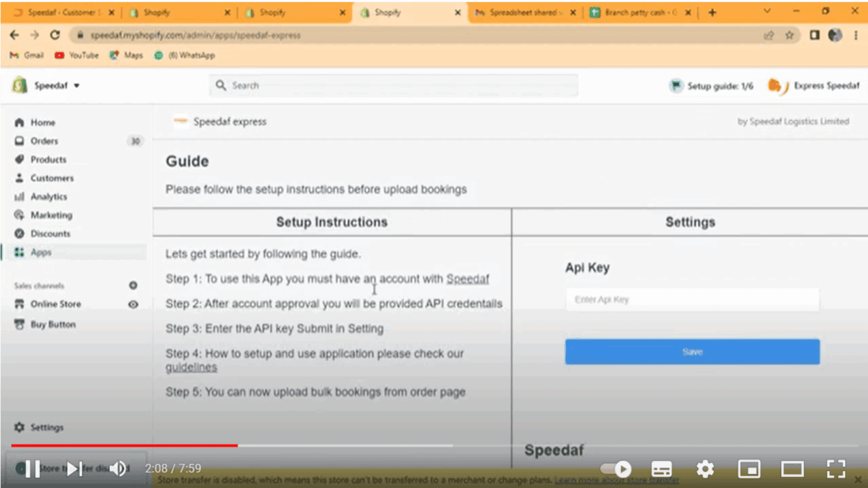This screenshot has height=488, width=868.
Task: Open Maps bookmark
Action: tap(126, 55)
